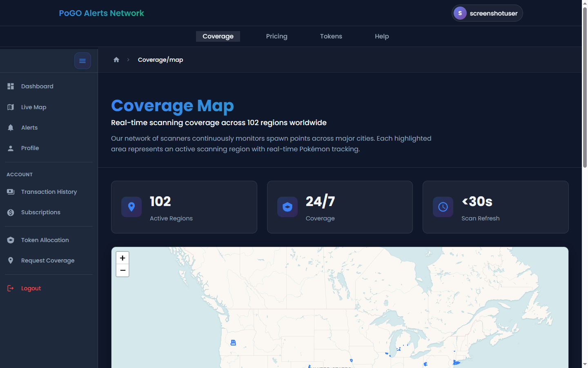Select Alerts in the sidebar
Viewport: 588px width, 368px height.
[49, 128]
